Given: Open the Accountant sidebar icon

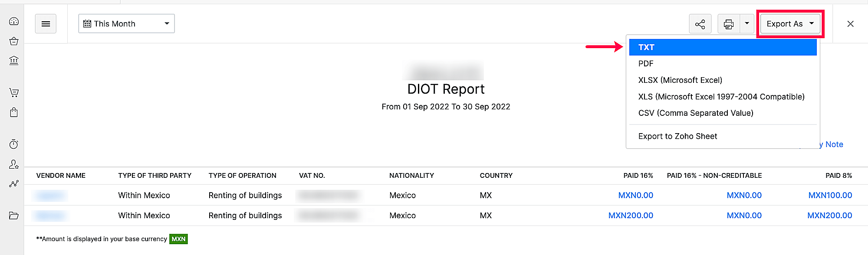Looking at the screenshot, I should point(13,164).
